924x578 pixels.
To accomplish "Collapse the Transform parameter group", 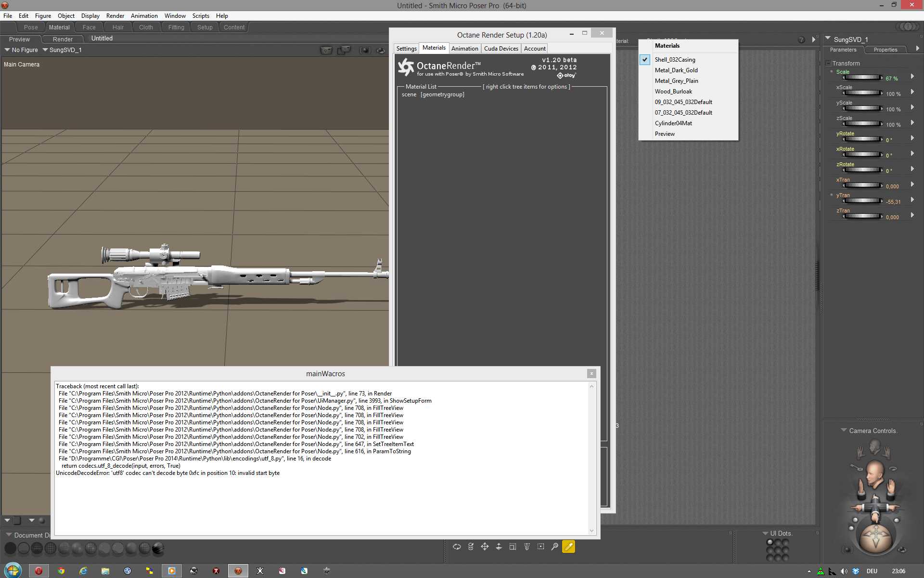I will tap(828, 64).
